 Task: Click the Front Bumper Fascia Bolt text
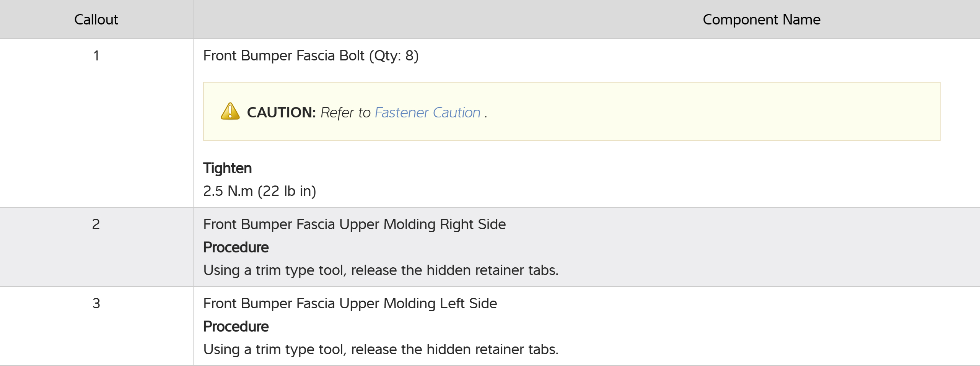pyautogui.click(x=283, y=56)
